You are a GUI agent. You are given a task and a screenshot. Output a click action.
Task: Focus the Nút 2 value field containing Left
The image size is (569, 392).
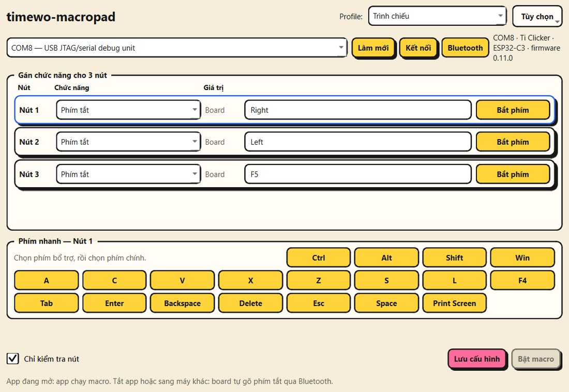(x=358, y=142)
